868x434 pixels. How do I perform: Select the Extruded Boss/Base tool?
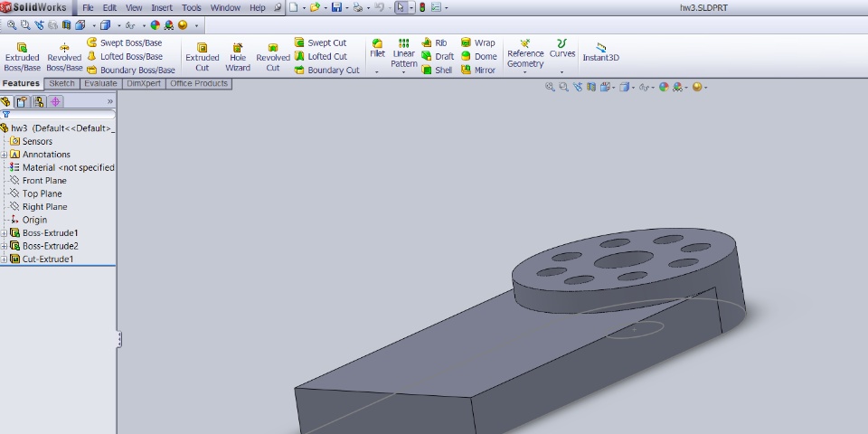click(22, 57)
